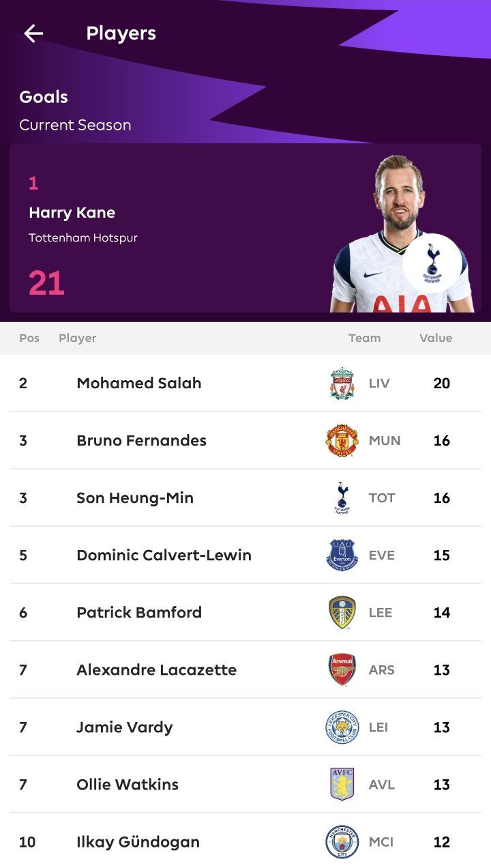
Task: Click the Leicester City club crest
Action: [342, 727]
